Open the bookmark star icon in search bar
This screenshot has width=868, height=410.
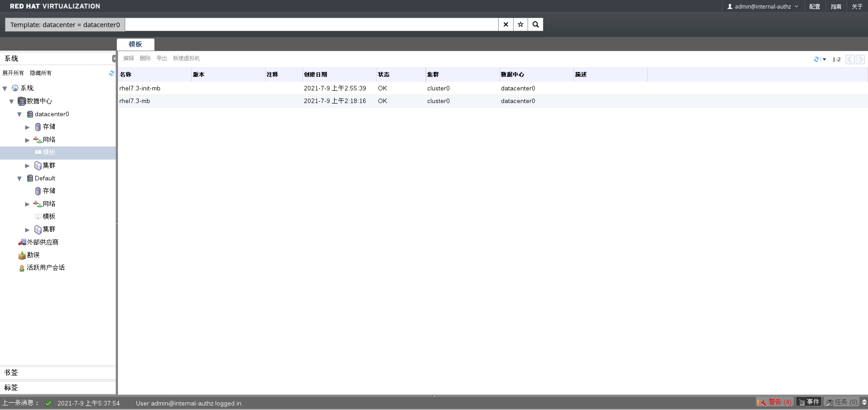[520, 24]
